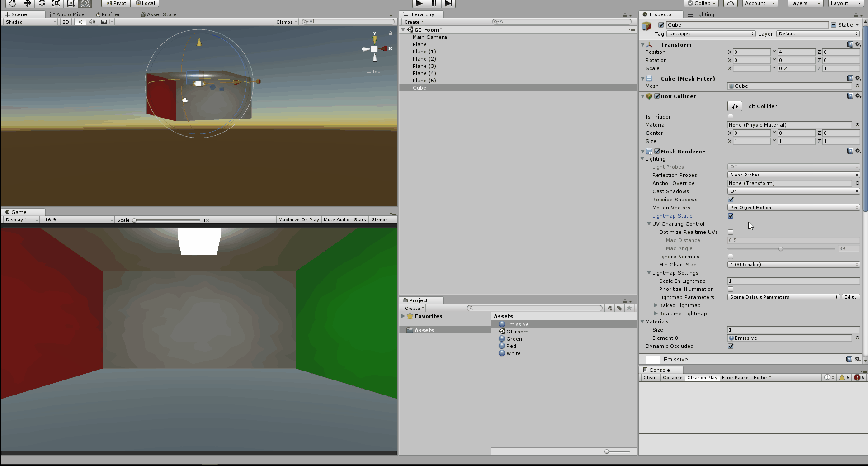
Task: Open Reflection Probes Blend Probes dropdown
Action: 793,175
